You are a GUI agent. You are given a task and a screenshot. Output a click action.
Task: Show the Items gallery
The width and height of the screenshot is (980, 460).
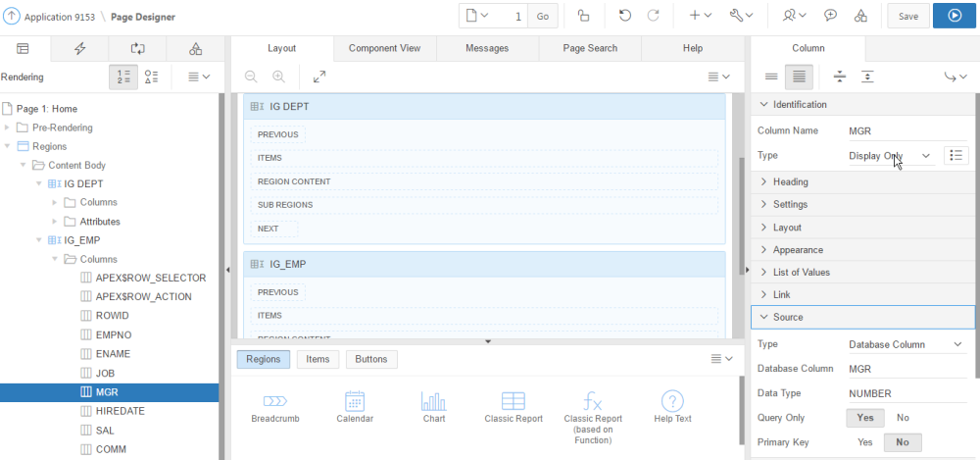pyautogui.click(x=318, y=359)
